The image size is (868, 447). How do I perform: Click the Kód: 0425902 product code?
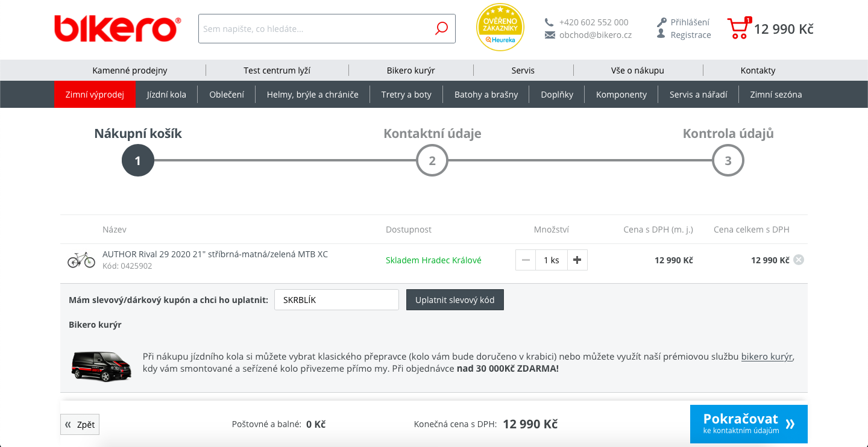[127, 266]
